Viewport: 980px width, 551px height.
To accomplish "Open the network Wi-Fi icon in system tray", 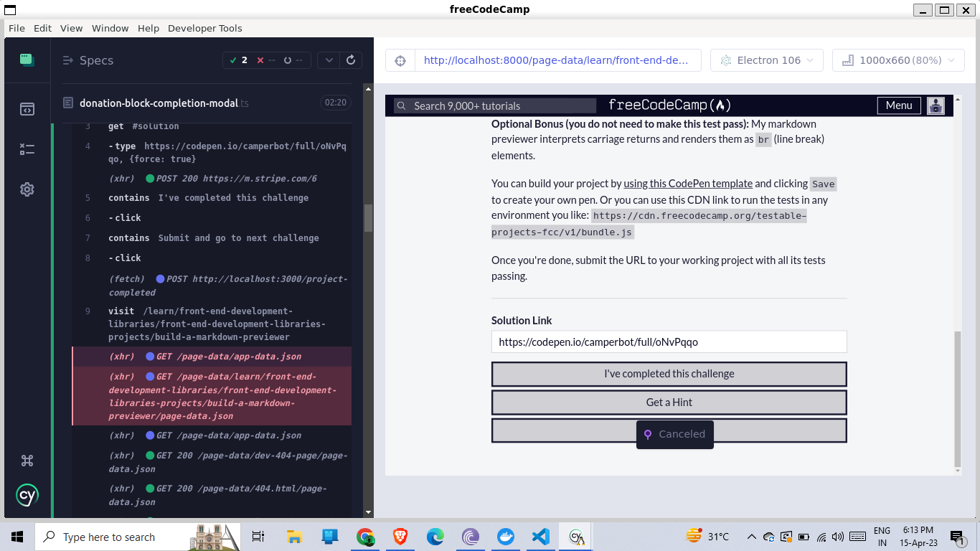I will (821, 537).
